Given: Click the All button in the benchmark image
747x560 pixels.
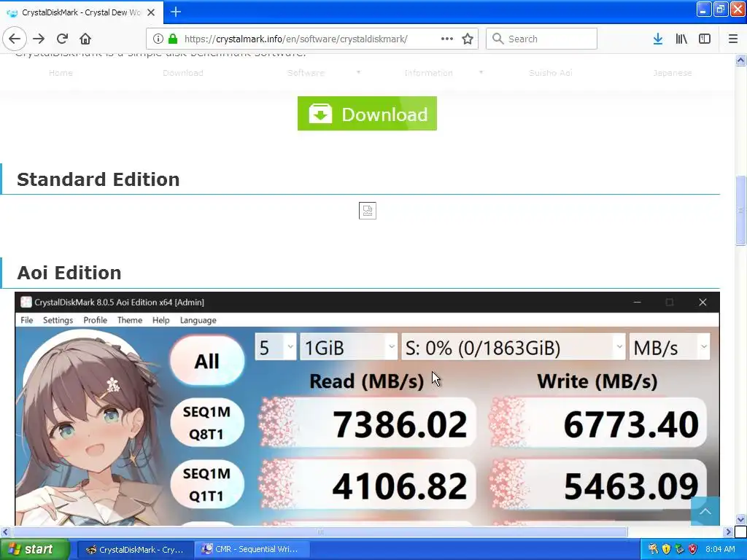Looking at the screenshot, I should coord(206,361).
